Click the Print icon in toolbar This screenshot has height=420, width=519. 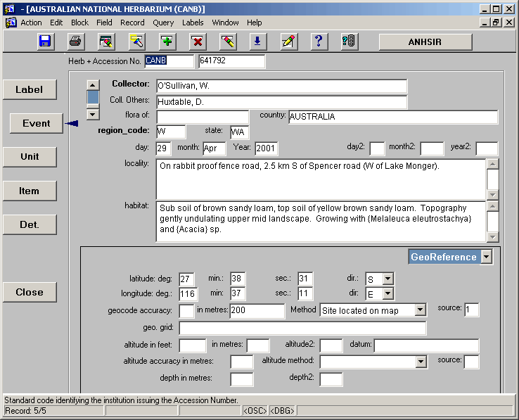76,41
